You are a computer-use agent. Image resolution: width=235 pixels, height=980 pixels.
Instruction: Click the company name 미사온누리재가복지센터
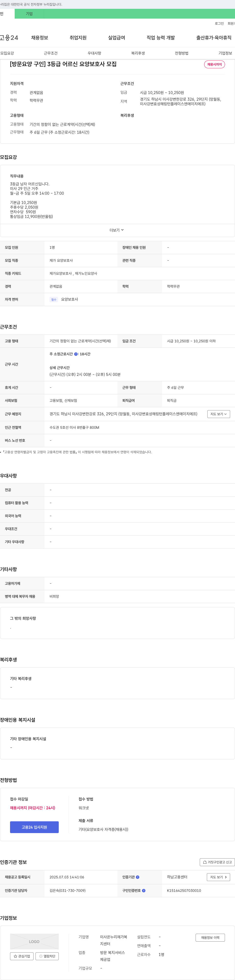[x=114, y=940]
